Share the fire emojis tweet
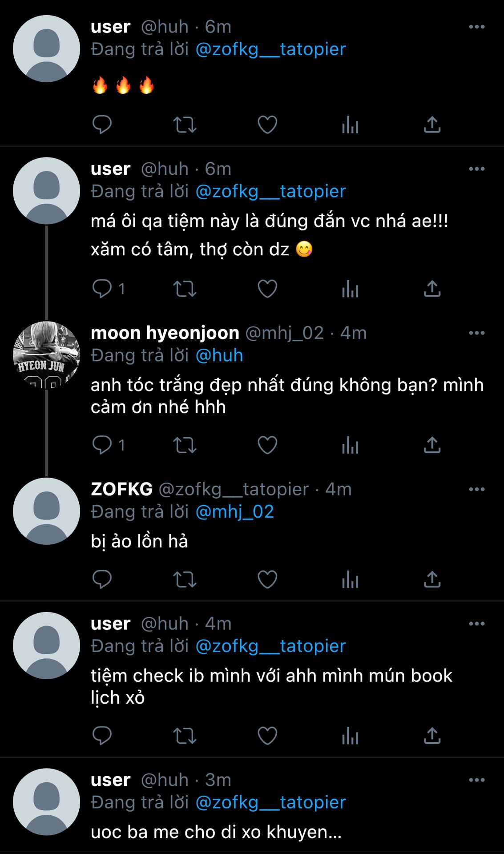The height and width of the screenshot is (854, 504). (x=432, y=125)
